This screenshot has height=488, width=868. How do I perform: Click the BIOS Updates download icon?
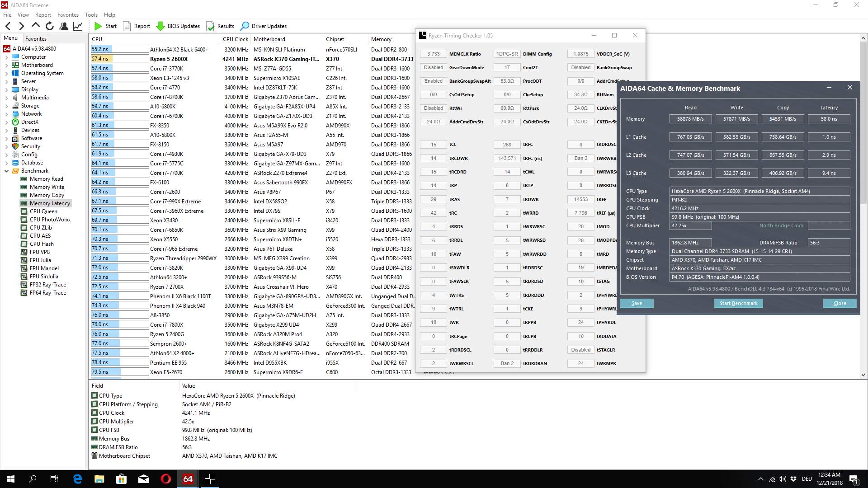(160, 26)
